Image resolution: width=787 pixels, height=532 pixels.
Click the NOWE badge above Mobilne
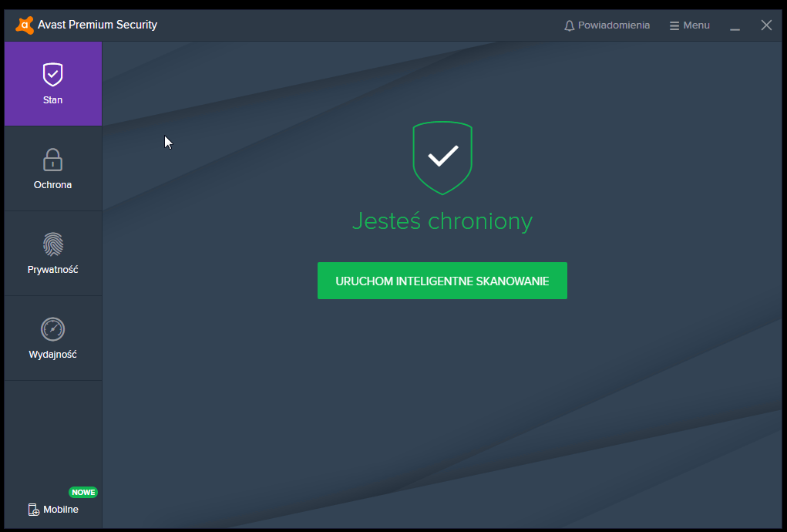tap(83, 492)
